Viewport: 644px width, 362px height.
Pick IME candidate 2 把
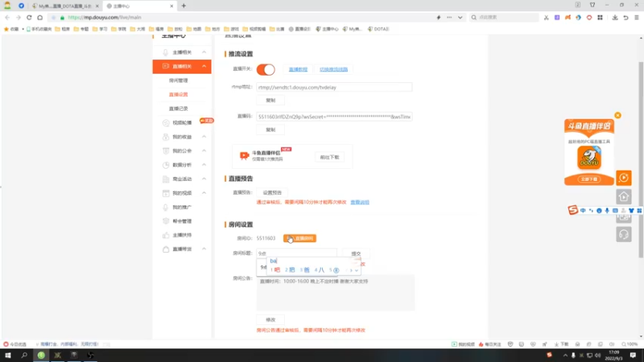point(290,269)
